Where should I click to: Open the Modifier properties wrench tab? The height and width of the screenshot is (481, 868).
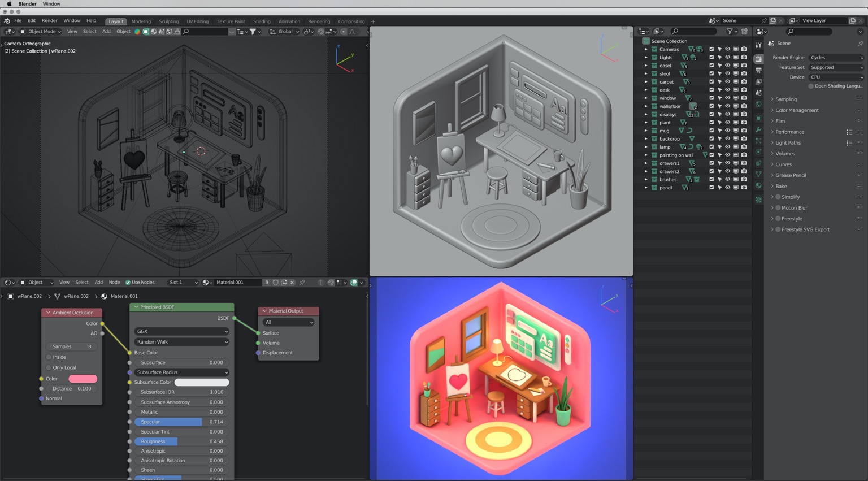[x=758, y=129]
